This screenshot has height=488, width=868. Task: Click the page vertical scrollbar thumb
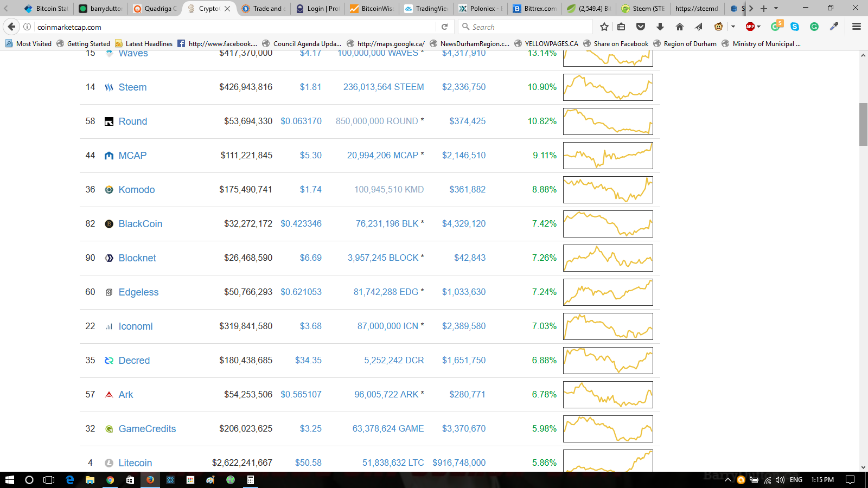coord(863,124)
